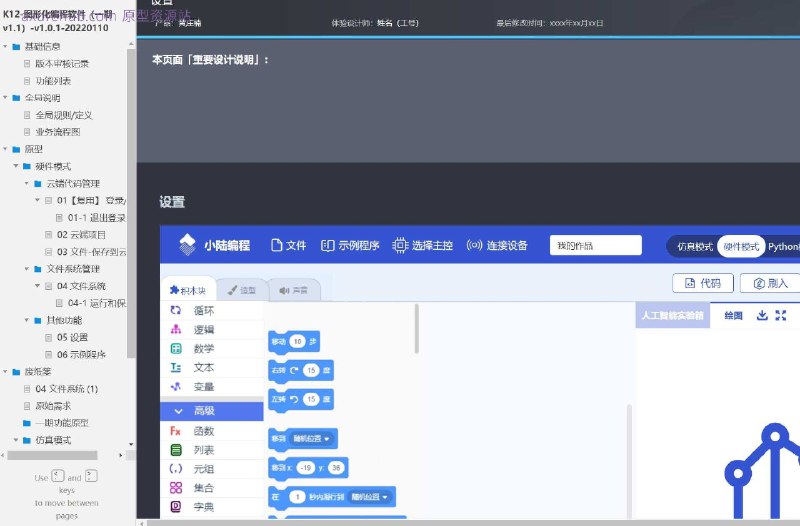Open the 示例程序 menu
The image size is (800, 526).
pyautogui.click(x=350, y=245)
